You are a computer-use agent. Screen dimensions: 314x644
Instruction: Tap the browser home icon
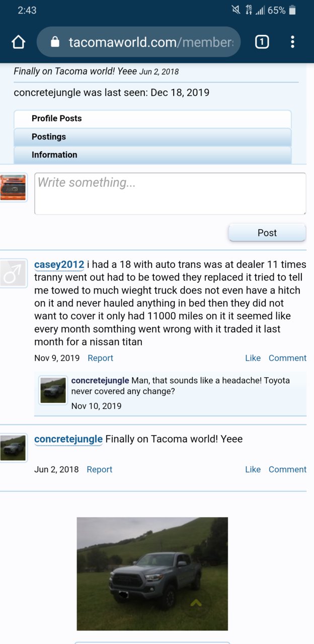point(18,42)
